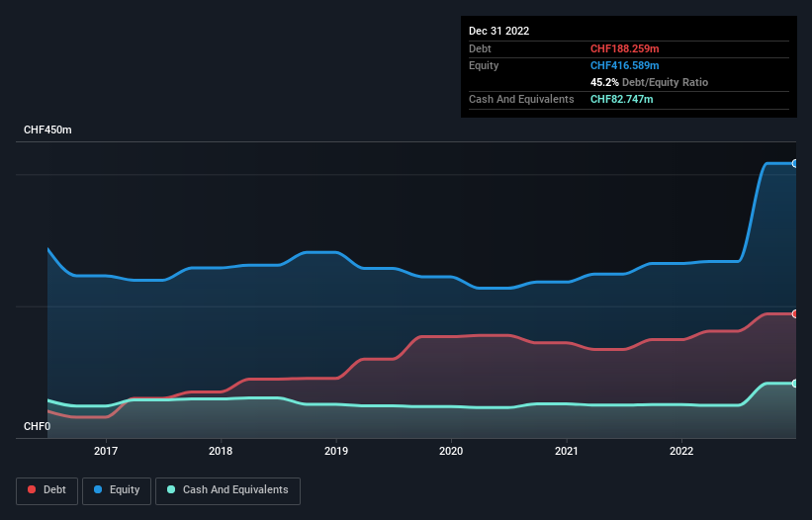Click the red Debt legend dot
This screenshot has height=520, width=812.
(32, 489)
